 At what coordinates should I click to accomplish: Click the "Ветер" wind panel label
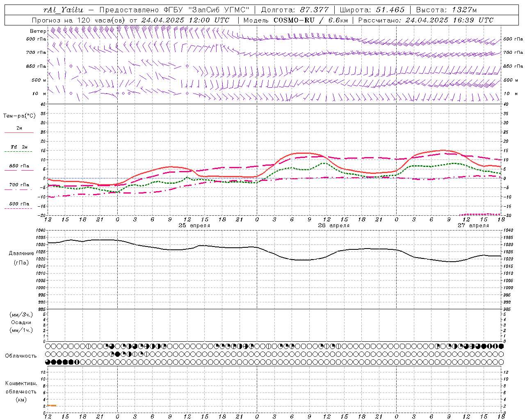(x=38, y=31)
